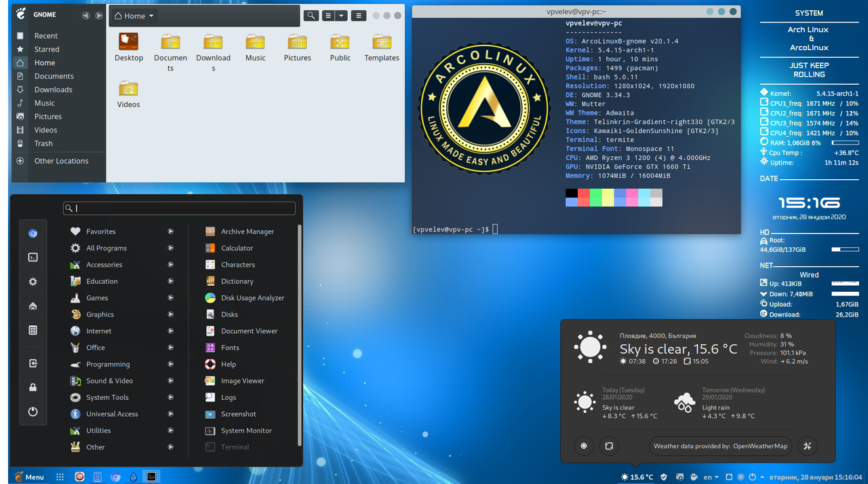This screenshot has width=868, height=484.
Task: Select the Sound & Video category
Action: pos(121,381)
